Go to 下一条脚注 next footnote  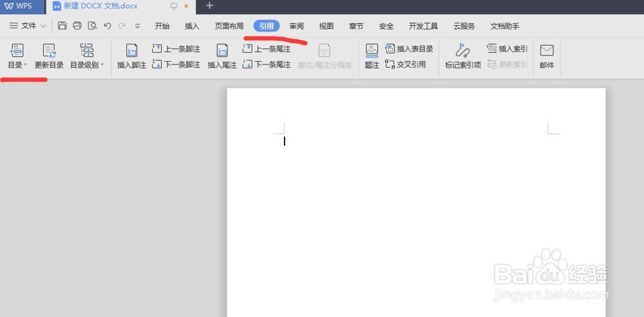click(x=176, y=64)
